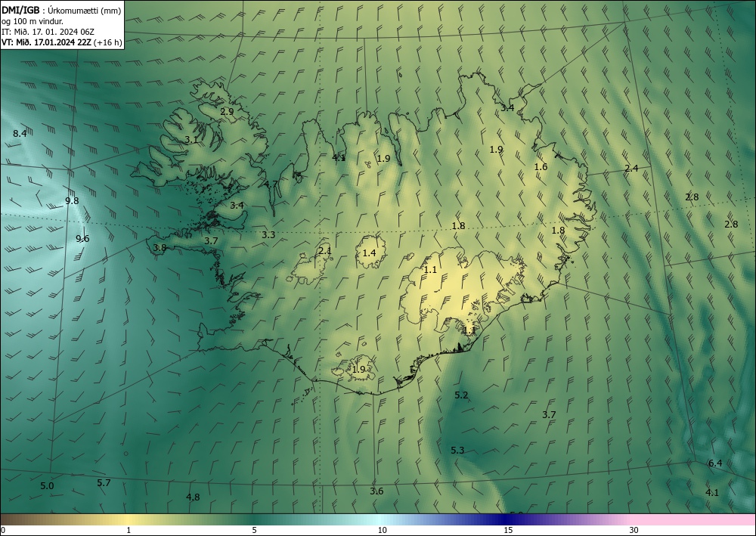756x536 pixels.
Task: Click the legend label '0'
Action: [x=3, y=531]
